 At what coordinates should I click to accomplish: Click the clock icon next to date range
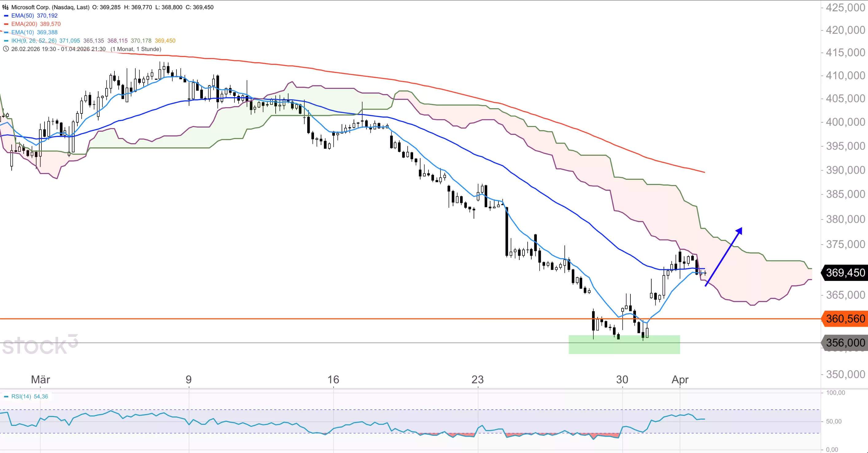(6, 49)
